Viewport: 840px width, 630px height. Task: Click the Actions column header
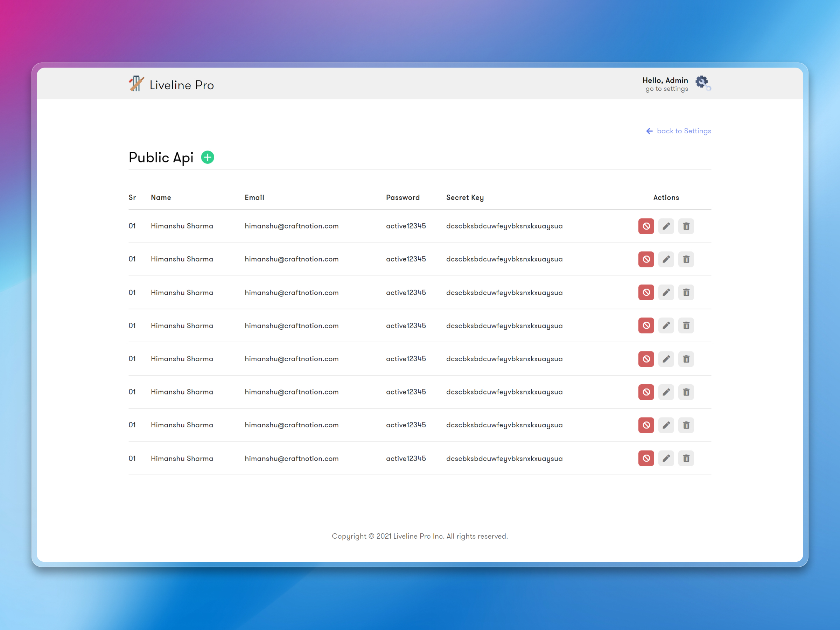tap(666, 197)
